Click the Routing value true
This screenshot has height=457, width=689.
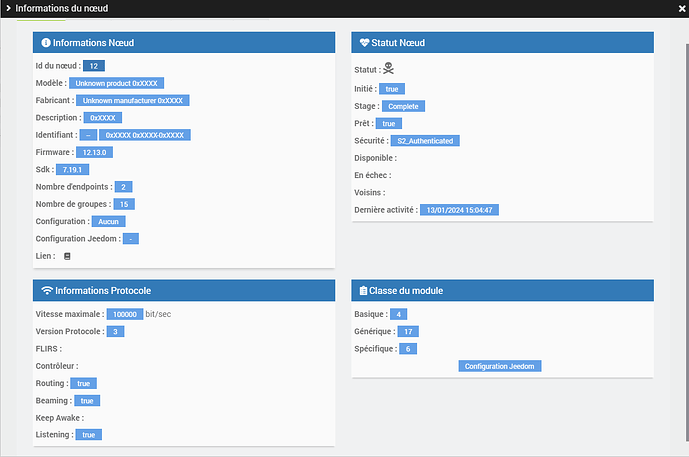click(83, 383)
